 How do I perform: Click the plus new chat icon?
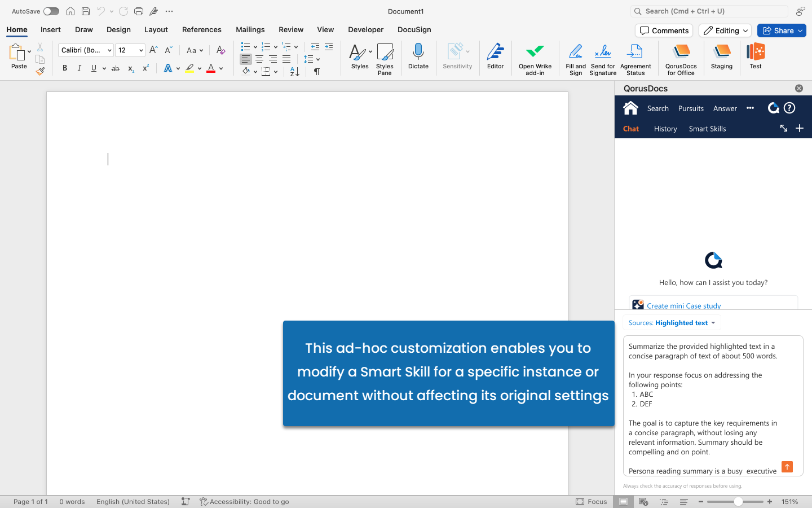799,128
